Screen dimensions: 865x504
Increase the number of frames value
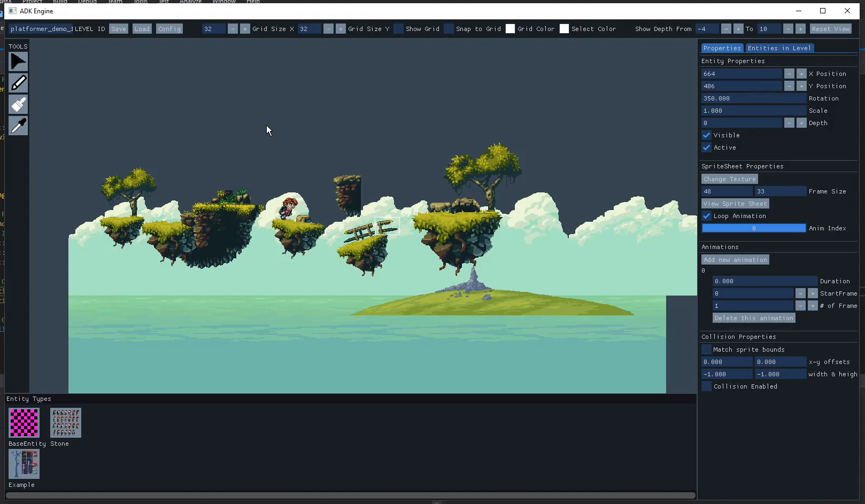[813, 306]
